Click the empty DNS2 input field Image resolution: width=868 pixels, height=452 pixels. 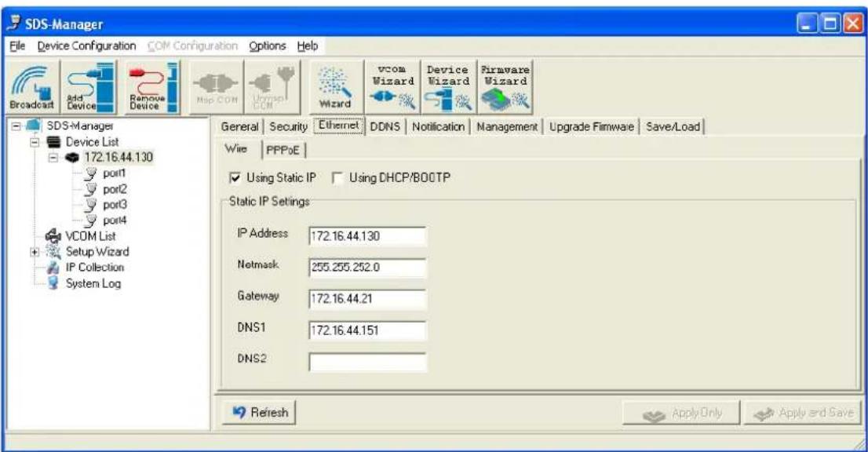(367, 362)
